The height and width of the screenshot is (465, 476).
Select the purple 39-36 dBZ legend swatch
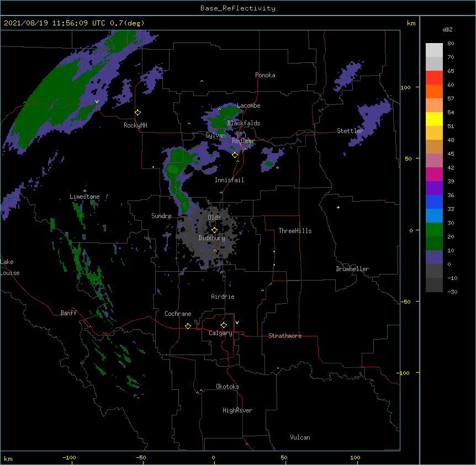point(434,188)
